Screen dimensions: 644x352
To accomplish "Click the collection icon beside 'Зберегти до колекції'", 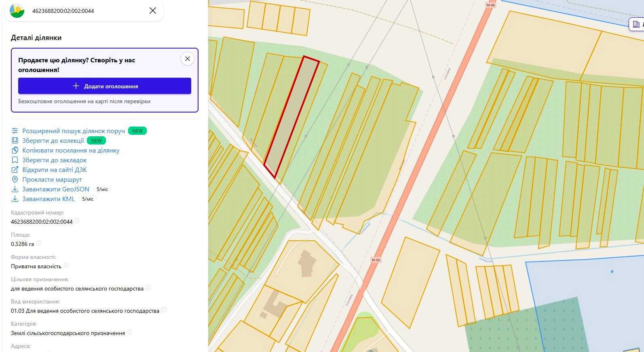I will (x=15, y=140).
